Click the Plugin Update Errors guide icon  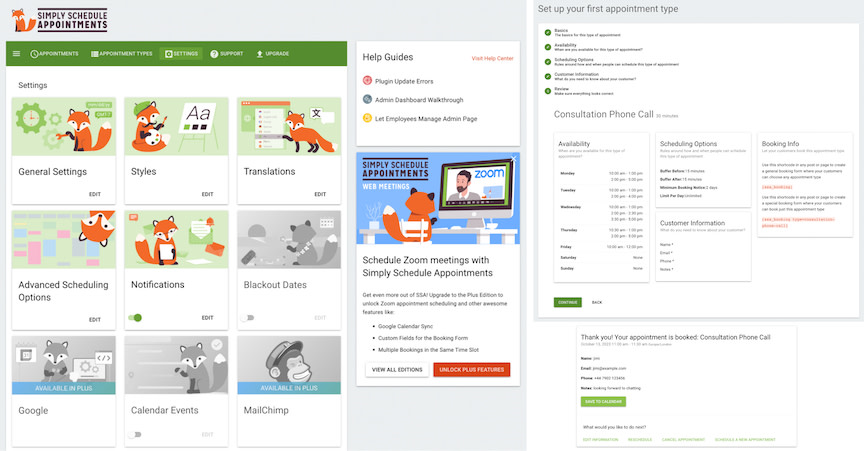coord(367,80)
